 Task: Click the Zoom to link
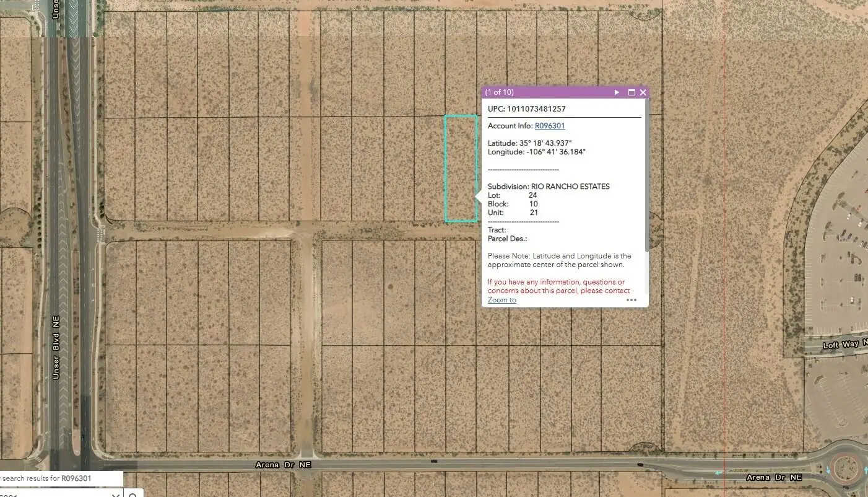(x=502, y=300)
